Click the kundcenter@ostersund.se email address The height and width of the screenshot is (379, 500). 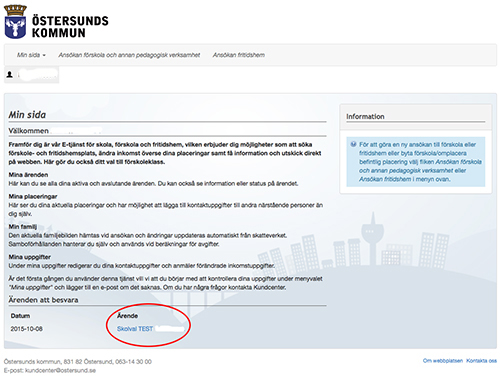60,370
